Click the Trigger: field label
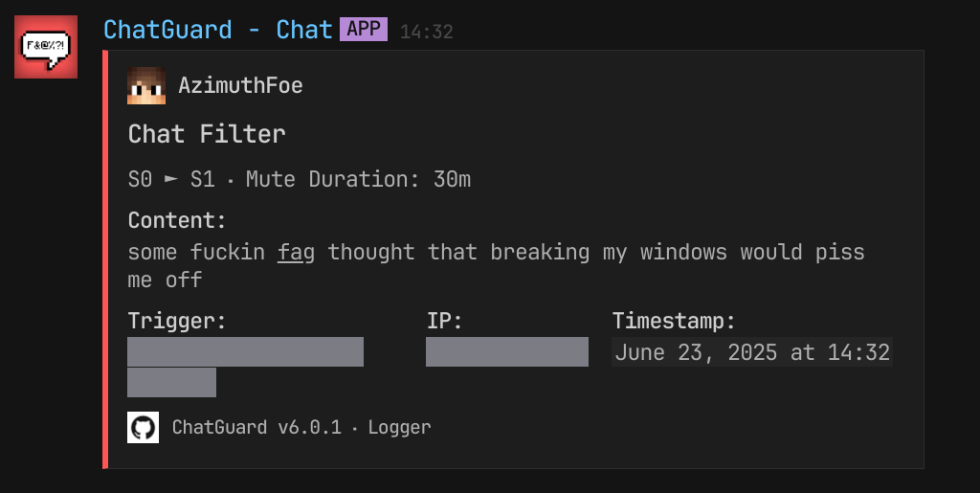980x493 pixels. pos(177,322)
